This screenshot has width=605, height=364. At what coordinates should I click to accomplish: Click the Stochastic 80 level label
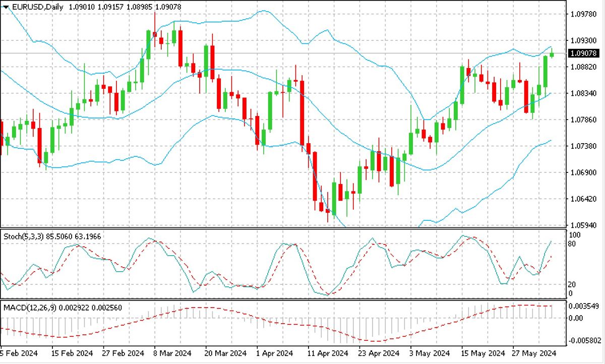pyautogui.click(x=571, y=245)
